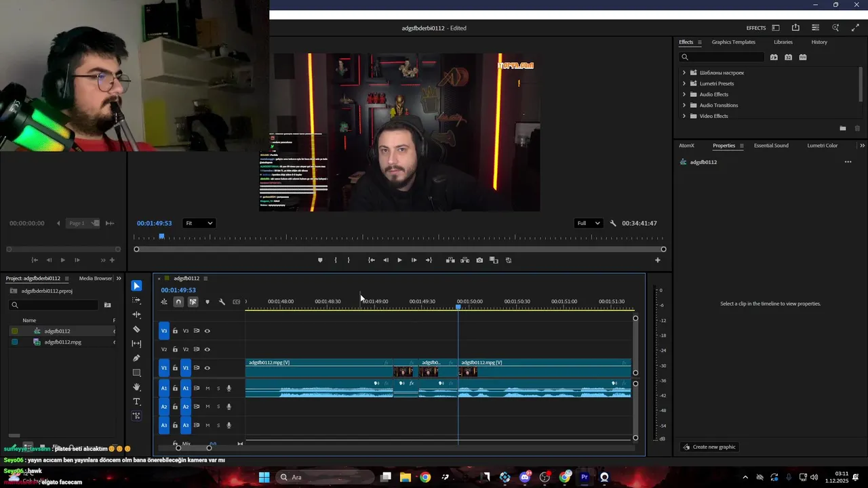Open Program monitor button editor plus icon
This screenshot has width=868, height=488.
click(x=657, y=260)
